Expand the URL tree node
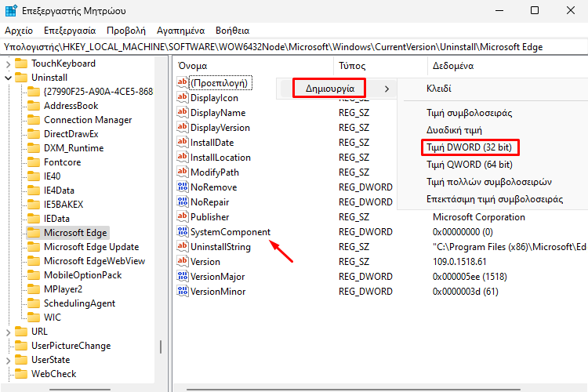 [8, 332]
